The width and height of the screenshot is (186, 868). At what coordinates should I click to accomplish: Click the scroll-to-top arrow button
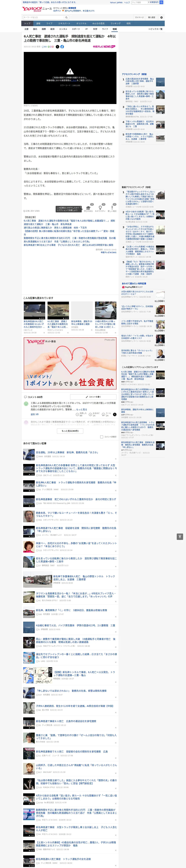pos(180,537)
